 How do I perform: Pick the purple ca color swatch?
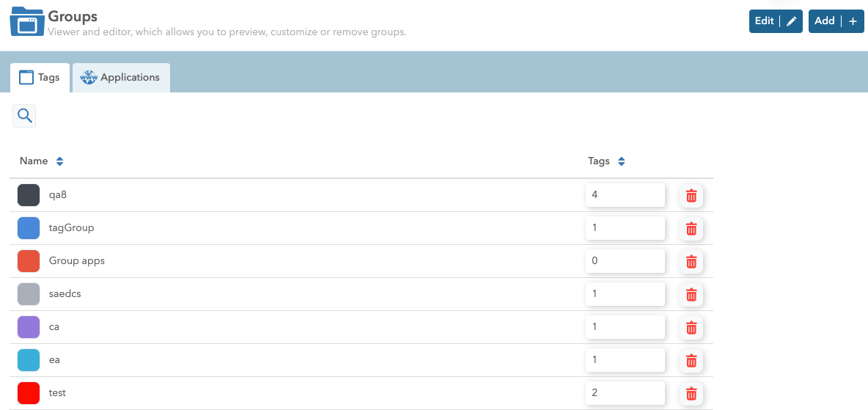click(x=29, y=327)
